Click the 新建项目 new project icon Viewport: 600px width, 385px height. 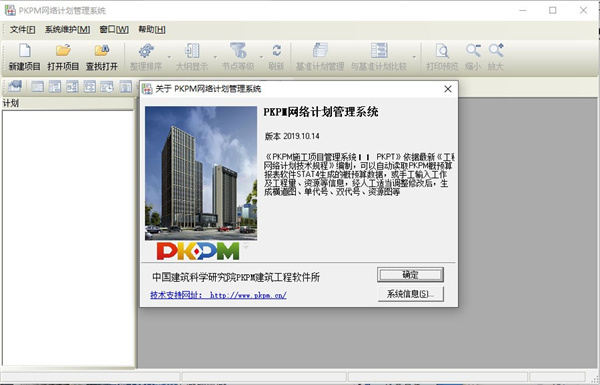[24, 51]
